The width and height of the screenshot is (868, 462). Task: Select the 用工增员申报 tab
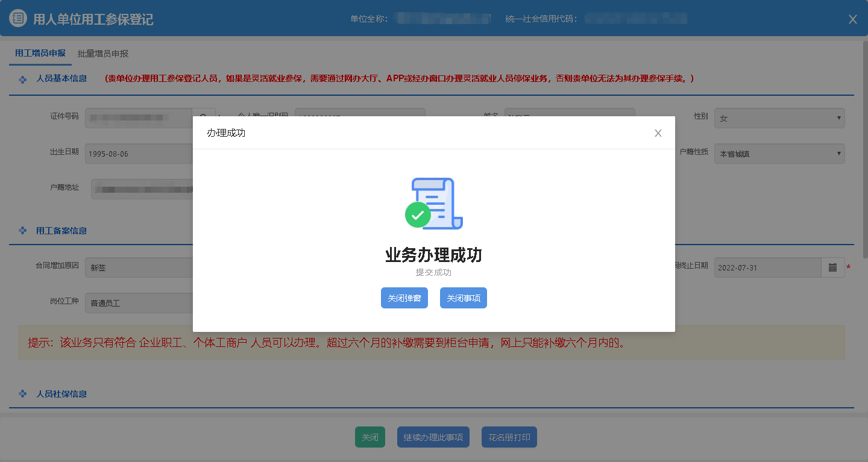(x=40, y=53)
